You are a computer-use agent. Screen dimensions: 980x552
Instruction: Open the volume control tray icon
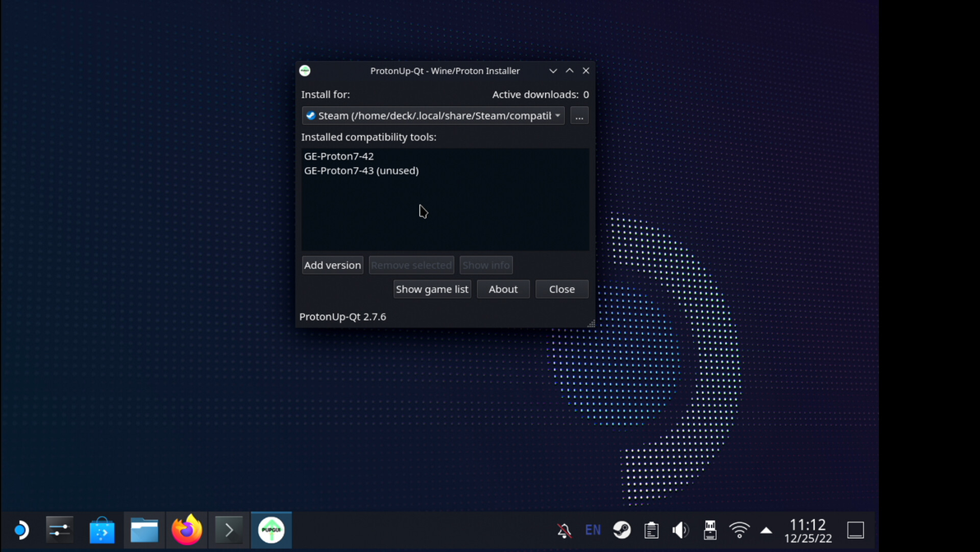pos(681,530)
